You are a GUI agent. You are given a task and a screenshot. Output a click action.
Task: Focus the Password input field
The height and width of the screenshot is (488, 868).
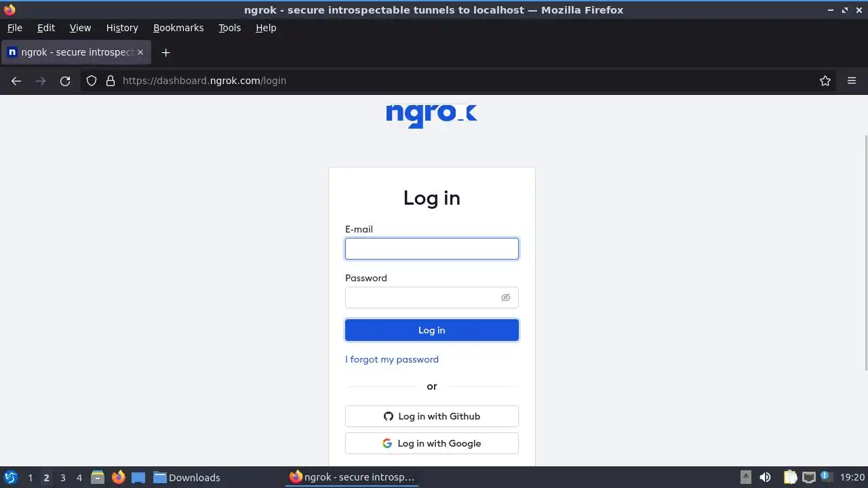pyautogui.click(x=432, y=298)
